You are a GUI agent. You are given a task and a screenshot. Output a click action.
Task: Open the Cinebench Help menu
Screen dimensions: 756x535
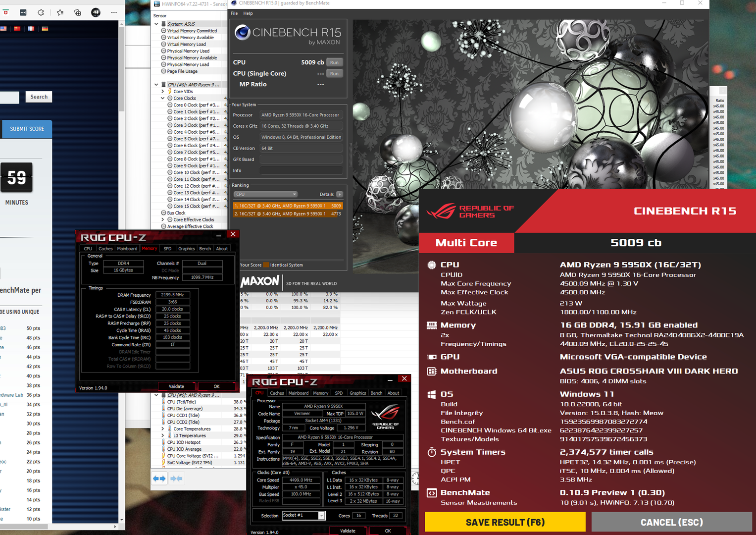point(248,13)
